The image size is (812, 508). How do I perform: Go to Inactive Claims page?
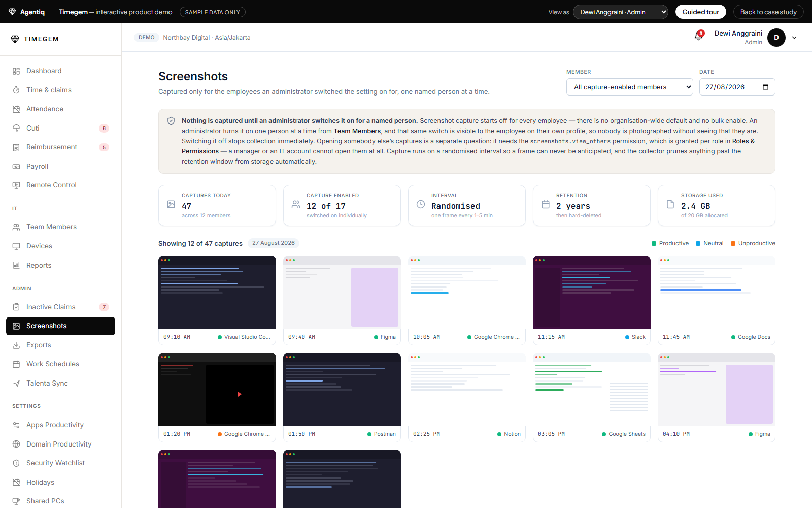tap(60, 307)
